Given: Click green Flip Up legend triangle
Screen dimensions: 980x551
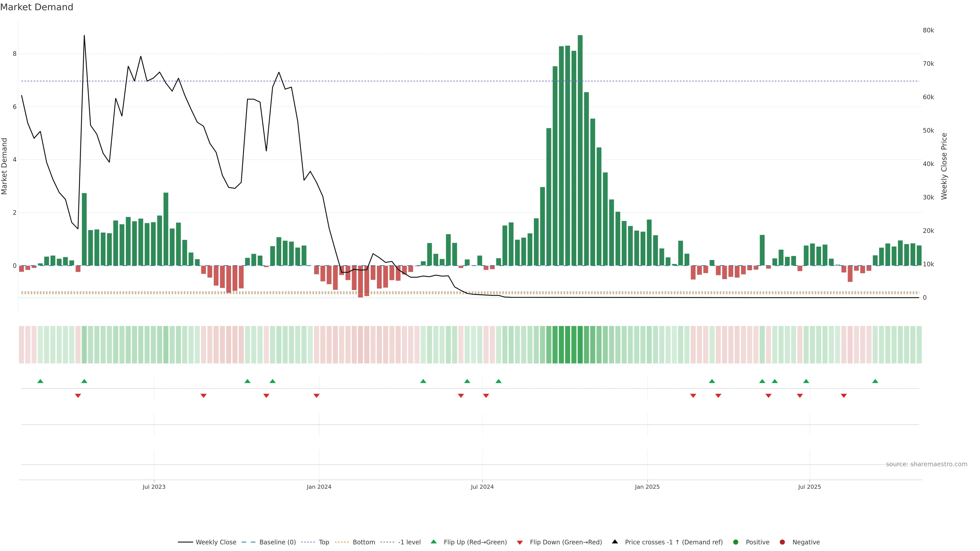Looking at the screenshot, I should click(x=433, y=542).
